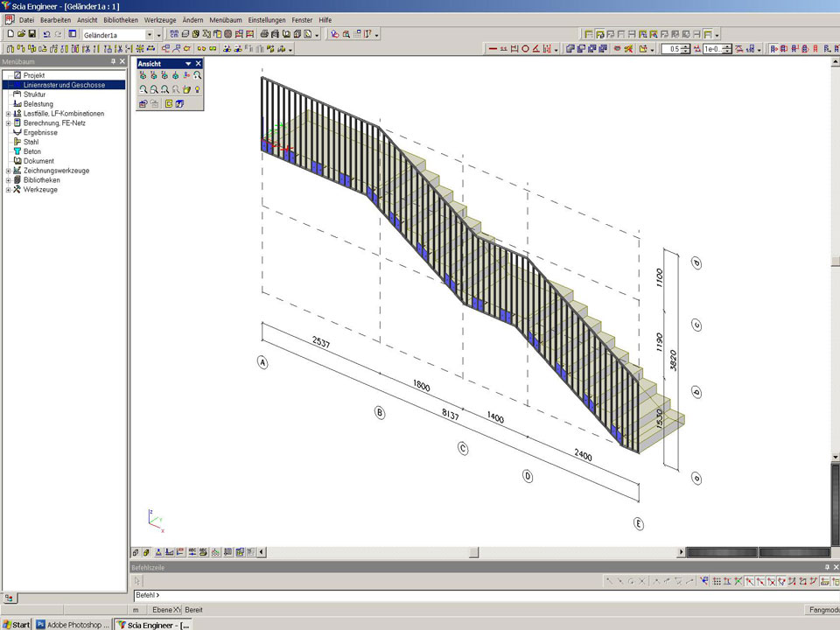Click the Undo arrow icon
Image resolution: width=840 pixels, height=630 pixels.
(x=47, y=34)
